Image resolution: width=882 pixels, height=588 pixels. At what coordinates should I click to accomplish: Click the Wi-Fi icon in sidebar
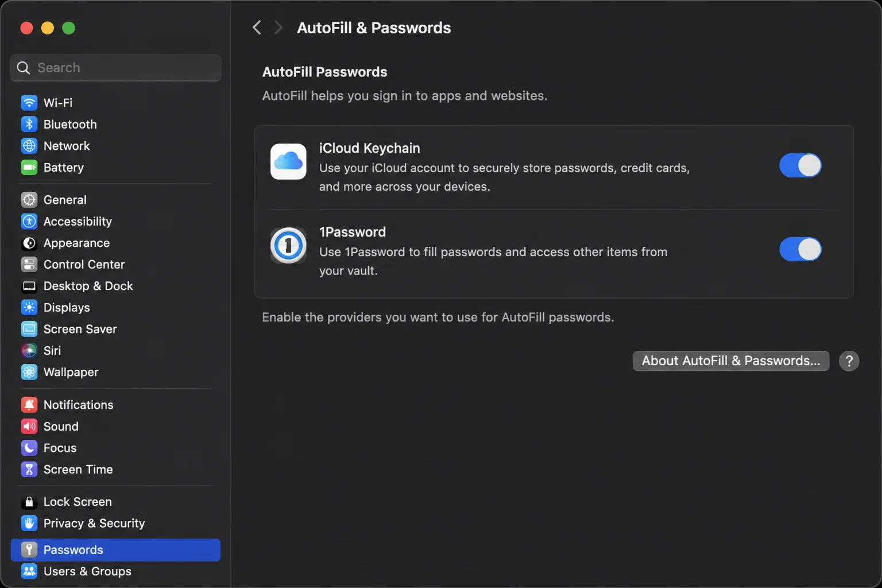tap(29, 103)
